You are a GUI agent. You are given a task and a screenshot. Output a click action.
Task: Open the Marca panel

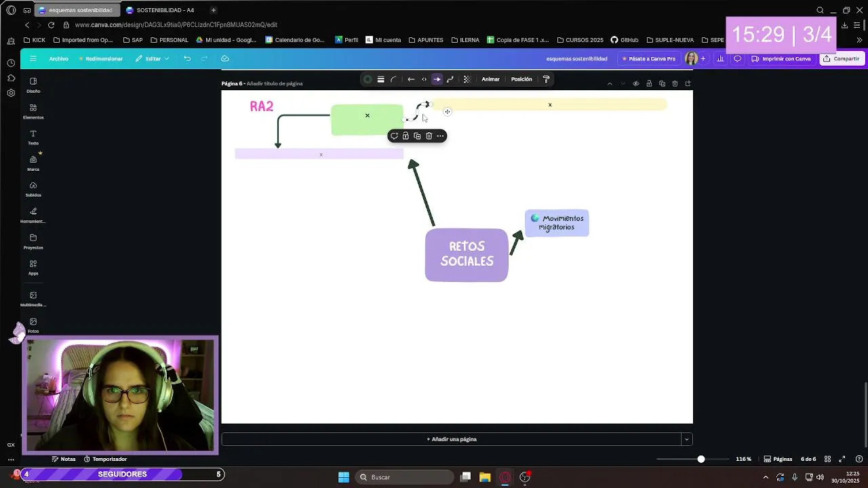tap(33, 163)
